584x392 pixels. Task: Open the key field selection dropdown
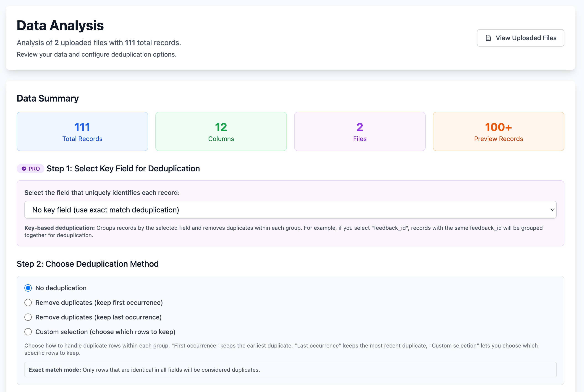click(290, 210)
